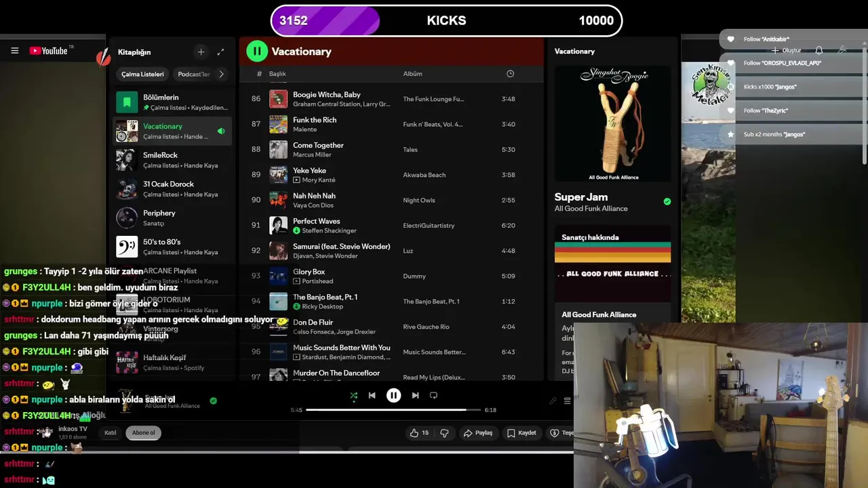Open YouTube notifications bell
868x488 pixels.
pos(818,50)
